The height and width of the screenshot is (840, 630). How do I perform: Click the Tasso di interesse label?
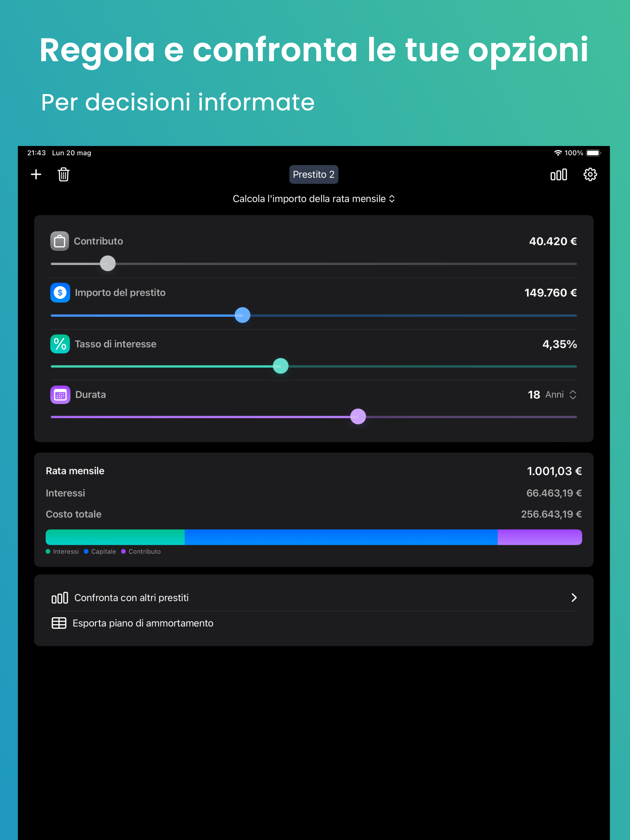pos(116,344)
